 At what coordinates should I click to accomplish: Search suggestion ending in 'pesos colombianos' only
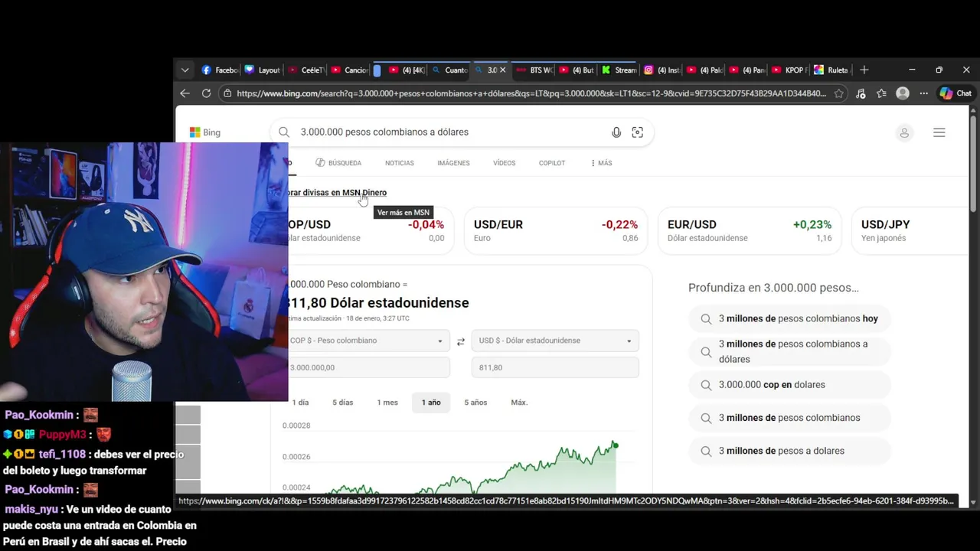(x=790, y=418)
